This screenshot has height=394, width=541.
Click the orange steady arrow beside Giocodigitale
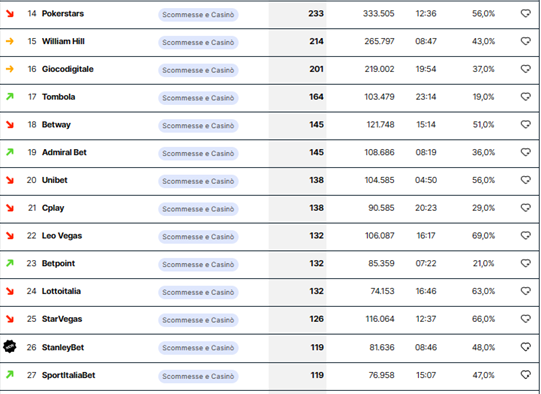(10, 69)
